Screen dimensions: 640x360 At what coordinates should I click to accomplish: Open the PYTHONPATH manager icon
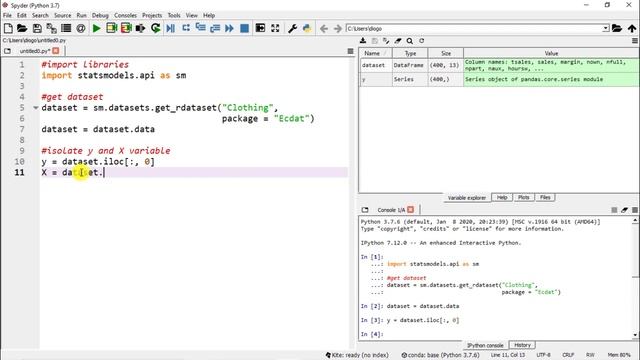307,28
